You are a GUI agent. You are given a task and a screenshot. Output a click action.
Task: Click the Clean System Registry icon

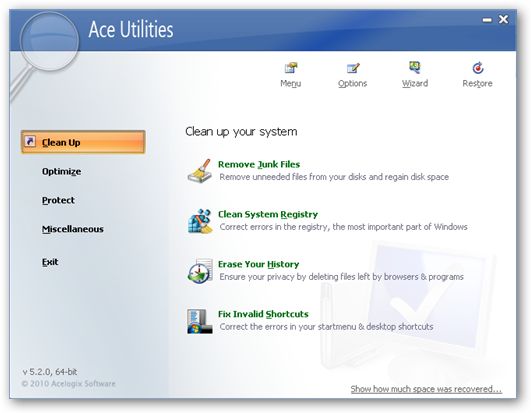click(x=200, y=221)
